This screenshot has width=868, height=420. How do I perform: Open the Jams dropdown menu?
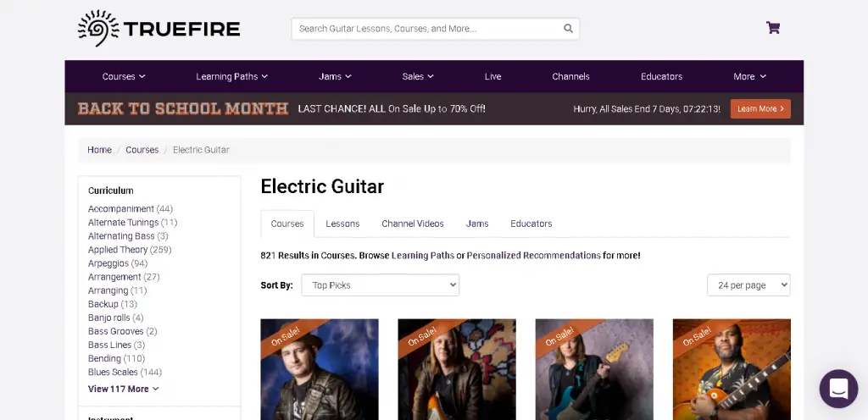(x=335, y=76)
